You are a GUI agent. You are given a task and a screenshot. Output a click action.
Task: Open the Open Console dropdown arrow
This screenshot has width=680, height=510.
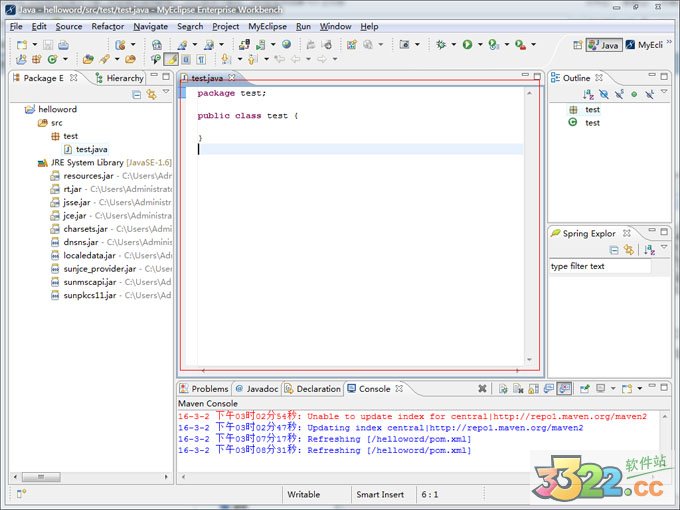(x=640, y=389)
